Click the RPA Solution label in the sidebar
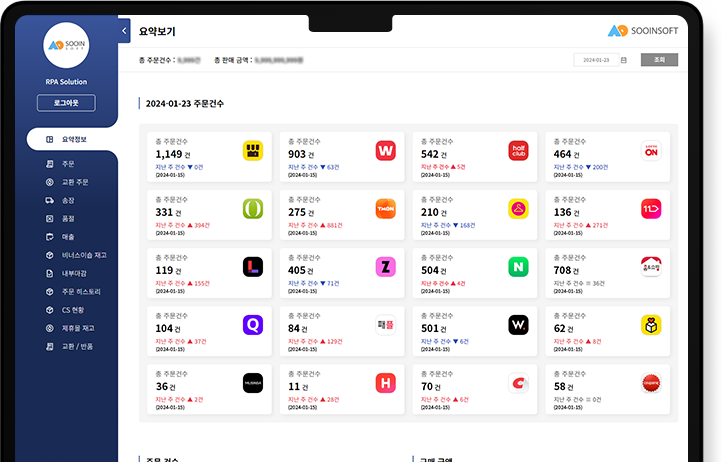 coord(66,82)
